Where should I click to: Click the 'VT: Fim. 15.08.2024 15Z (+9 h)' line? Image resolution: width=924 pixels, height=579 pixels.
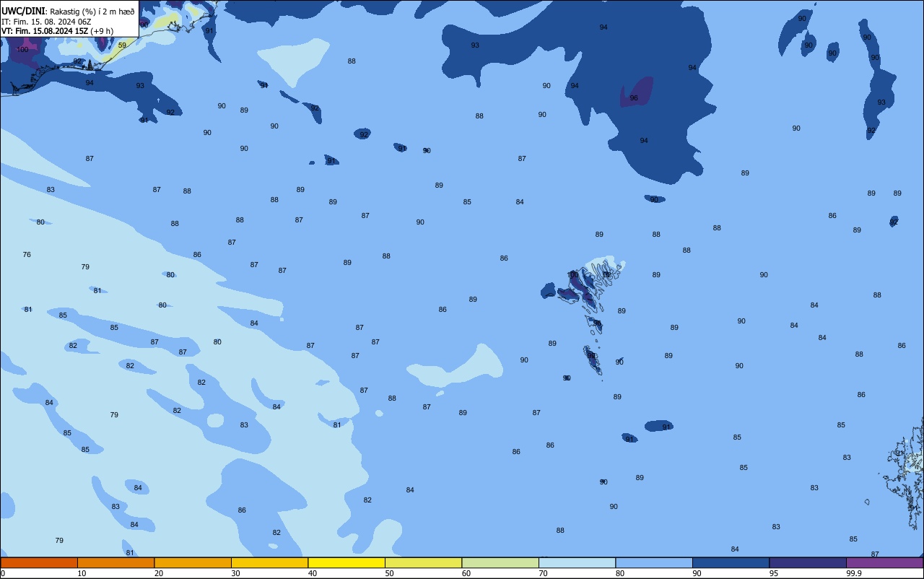click(x=57, y=31)
